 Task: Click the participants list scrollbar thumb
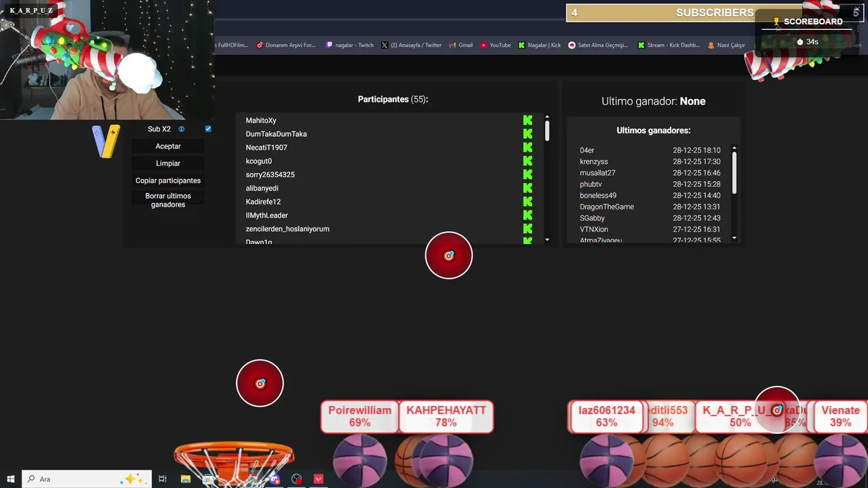click(x=547, y=131)
